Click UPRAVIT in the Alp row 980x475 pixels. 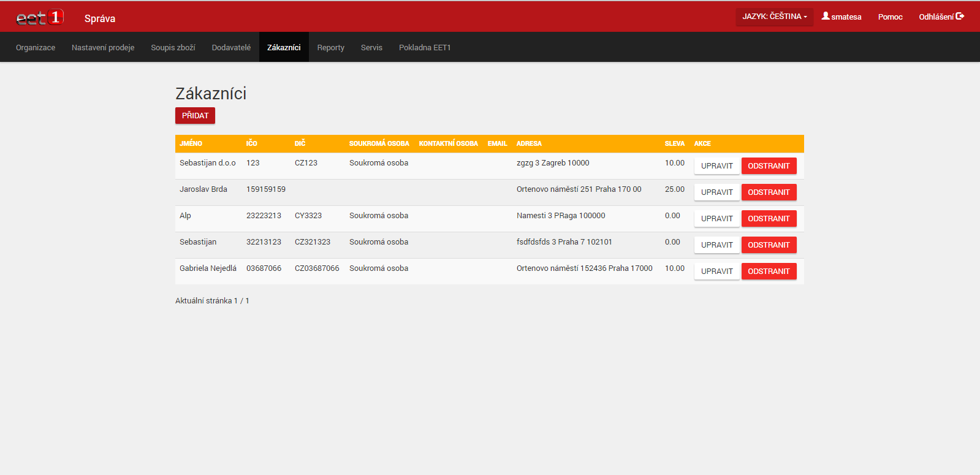716,219
